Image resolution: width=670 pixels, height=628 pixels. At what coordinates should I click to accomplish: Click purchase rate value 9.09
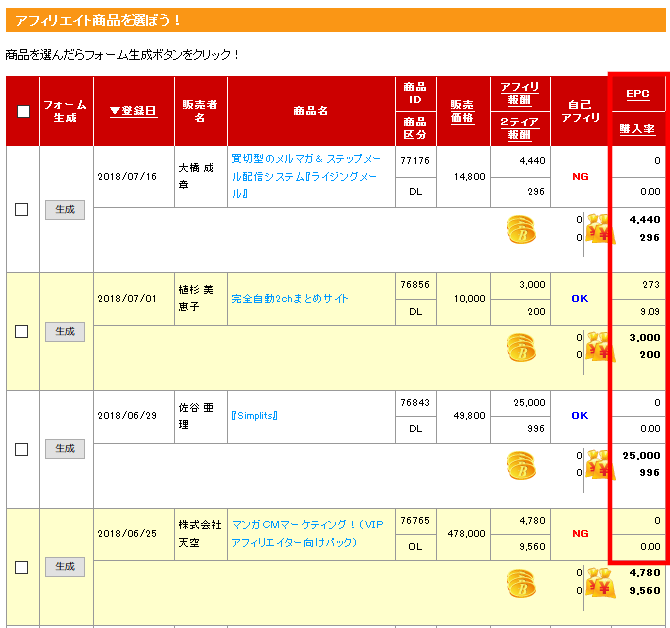point(650,311)
